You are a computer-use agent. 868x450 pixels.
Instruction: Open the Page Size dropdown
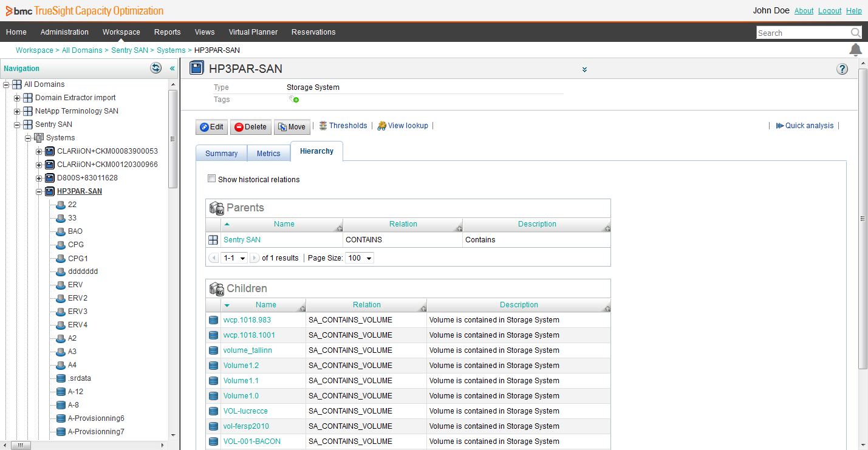coord(360,258)
